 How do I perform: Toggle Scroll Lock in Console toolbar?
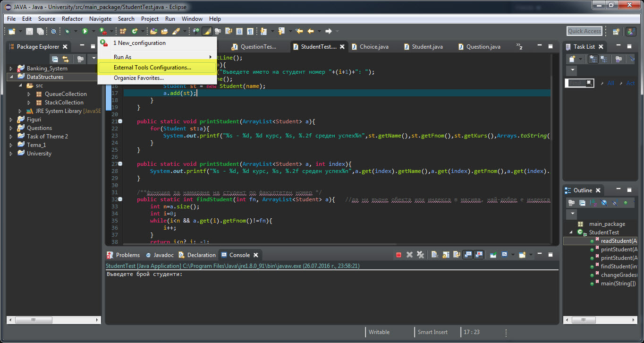pyautogui.click(x=446, y=255)
